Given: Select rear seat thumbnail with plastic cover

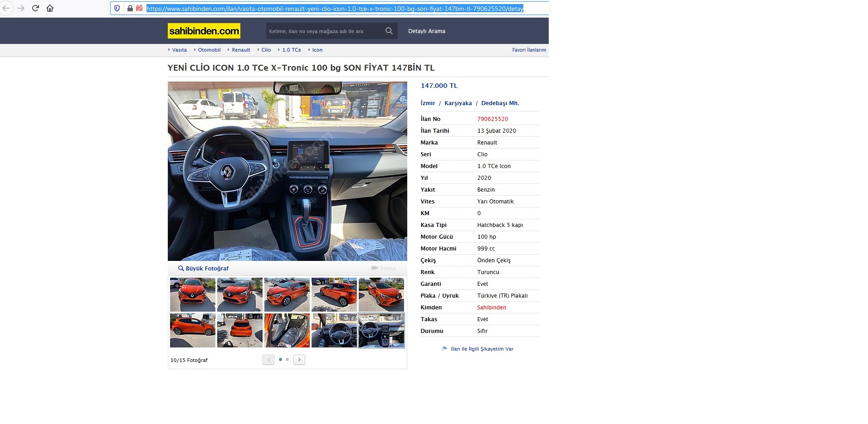Looking at the screenshot, I should [x=287, y=330].
